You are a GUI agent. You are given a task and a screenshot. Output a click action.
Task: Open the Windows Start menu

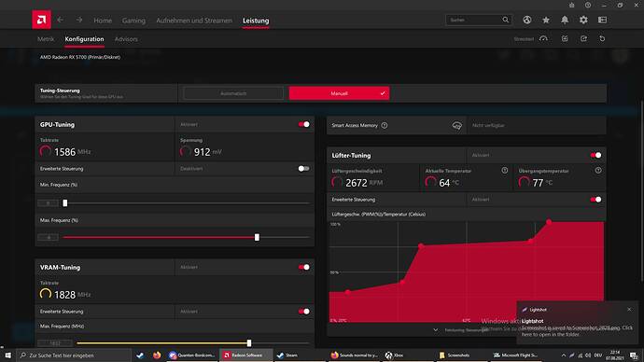click(7, 355)
